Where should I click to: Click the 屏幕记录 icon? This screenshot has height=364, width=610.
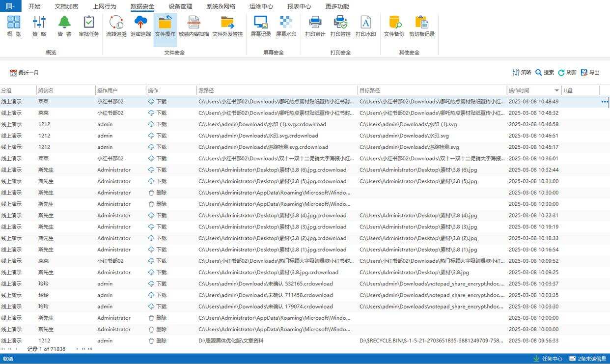[x=260, y=26]
